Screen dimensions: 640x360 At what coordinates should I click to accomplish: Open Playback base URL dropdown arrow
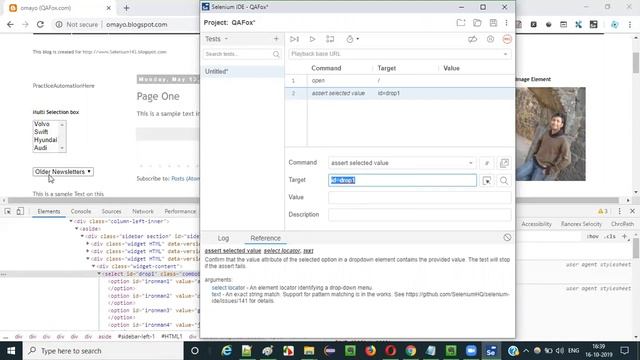505,54
